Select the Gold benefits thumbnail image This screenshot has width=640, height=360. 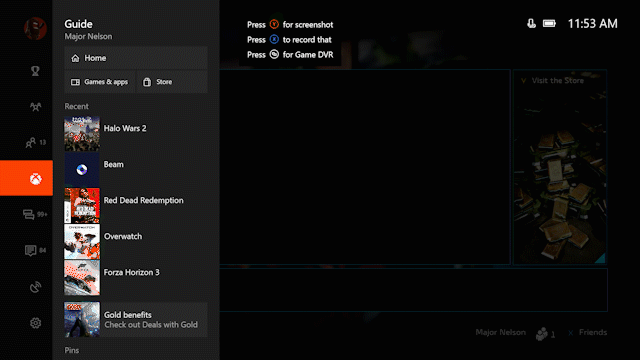point(82,320)
